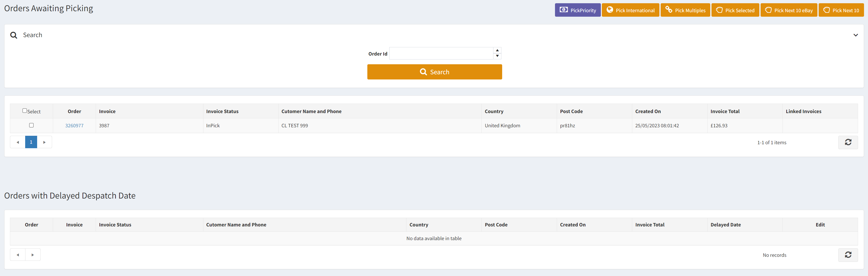This screenshot has width=868, height=276.
Task: Increment the Order Id value with the up arrow
Action: tap(497, 50)
